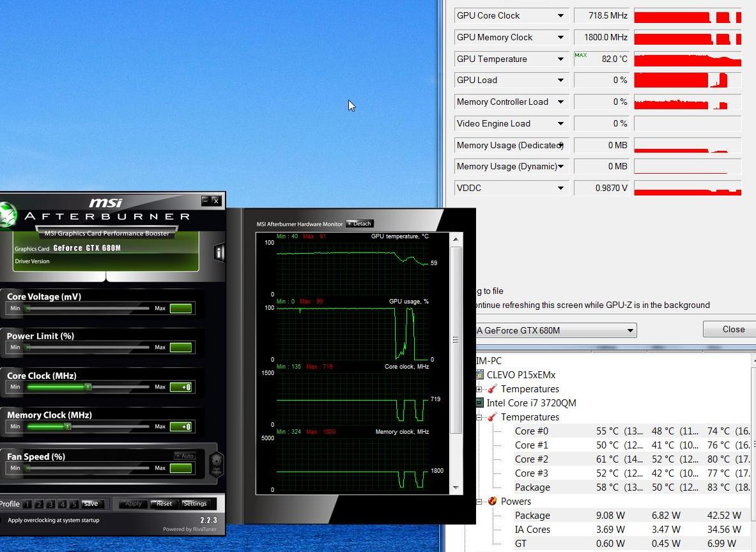Click the Core Voltage value field
756x552 pixels.
tap(181, 309)
